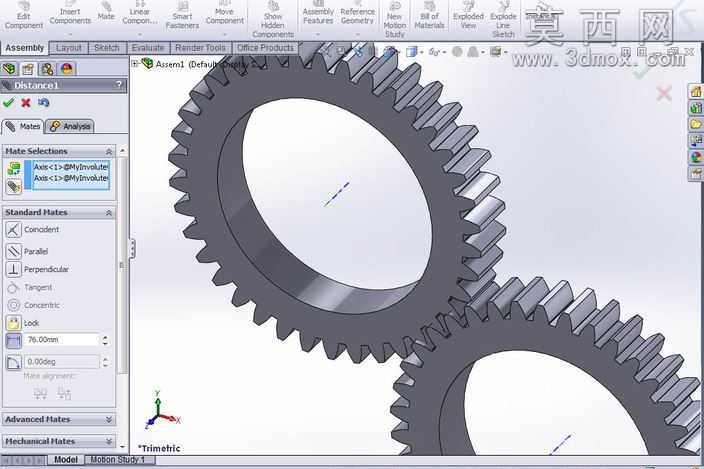This screenshot has height=469, width=704.
Task: Open the Analysis tab
Action: click(x=70, y=127)
